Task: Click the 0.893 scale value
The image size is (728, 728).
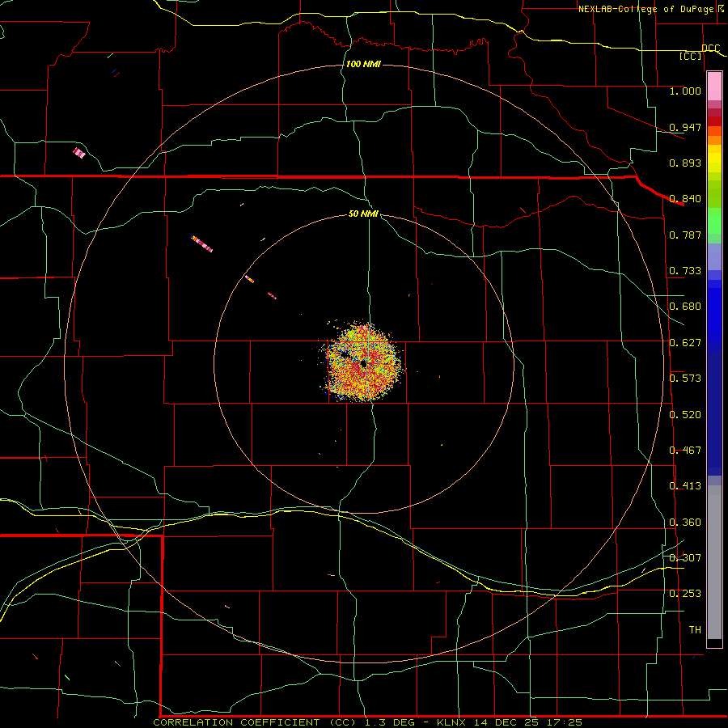Action: pyautogui.click(x=685, y=163)
